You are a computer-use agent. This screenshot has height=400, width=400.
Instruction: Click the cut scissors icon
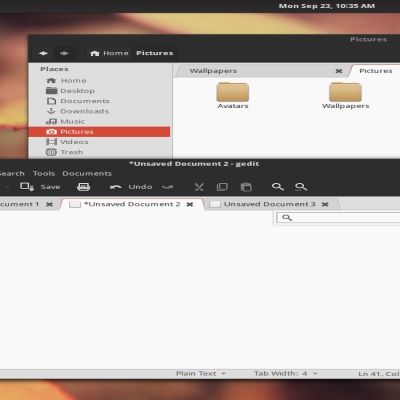[x=199, y=187]
